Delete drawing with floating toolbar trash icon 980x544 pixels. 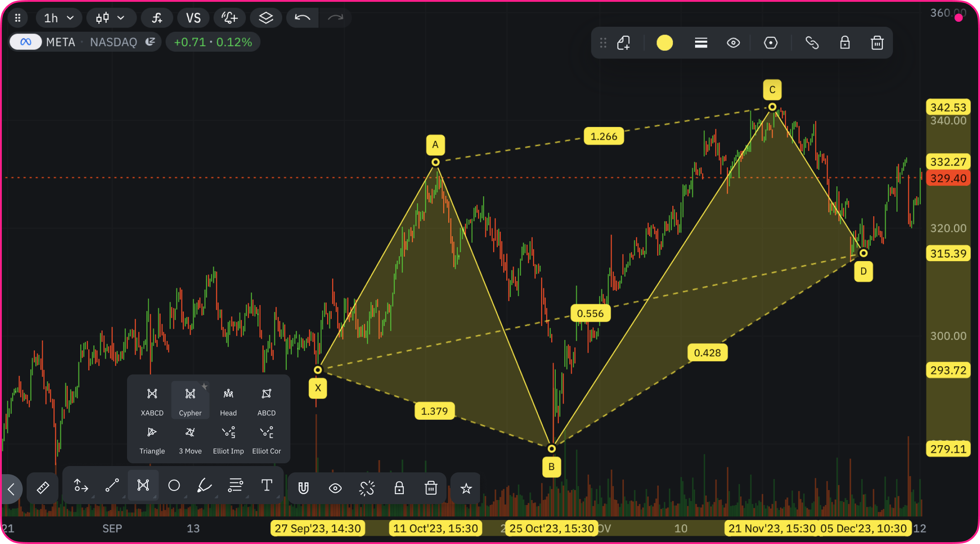[877, 43]
